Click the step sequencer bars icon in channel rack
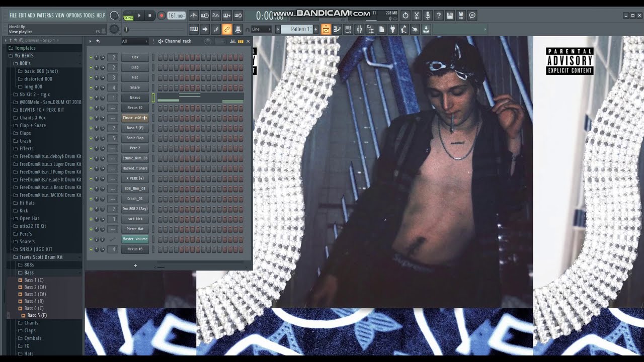Viewport: 644px width, 362px height. [x=240, y=41]
